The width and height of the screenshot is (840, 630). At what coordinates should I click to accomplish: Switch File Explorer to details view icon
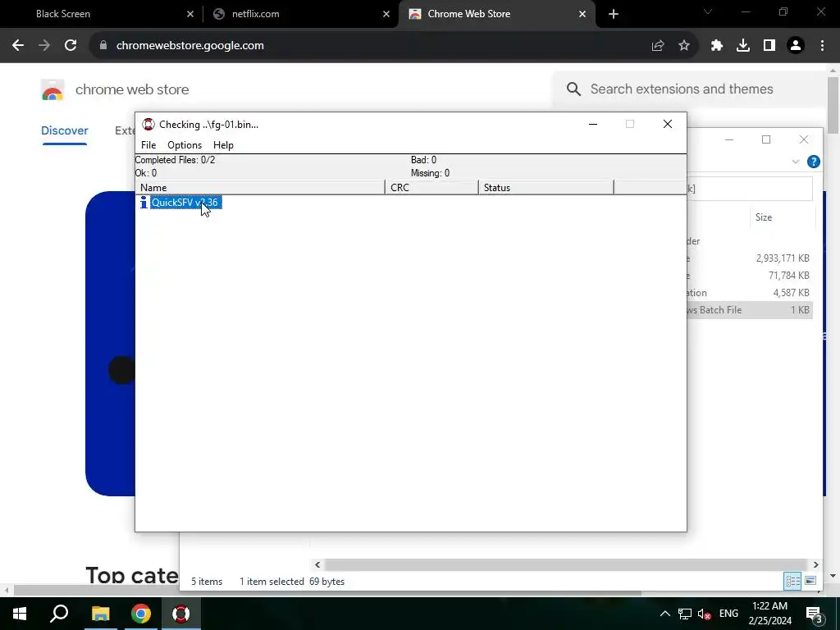[792, 582]
